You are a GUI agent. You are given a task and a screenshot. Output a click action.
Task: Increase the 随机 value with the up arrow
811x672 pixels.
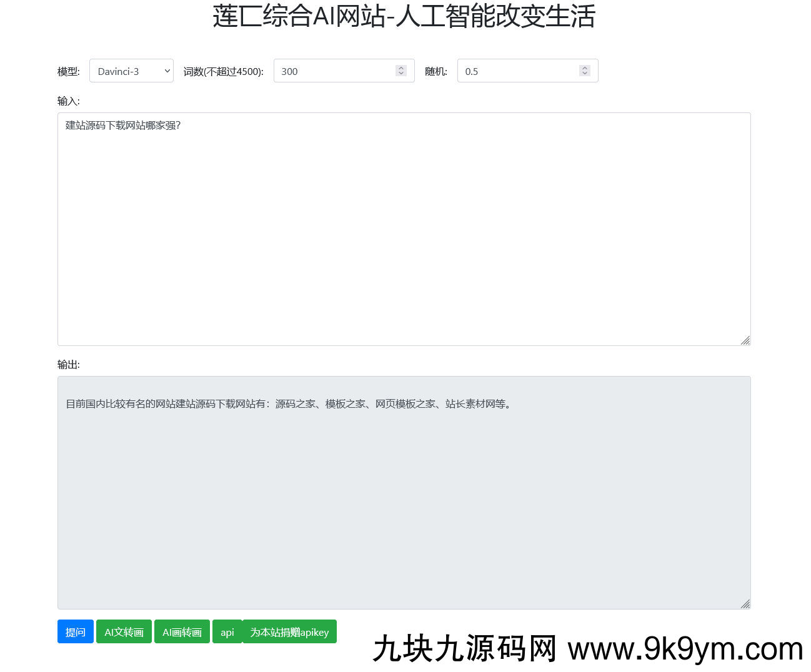pos(585,67)
